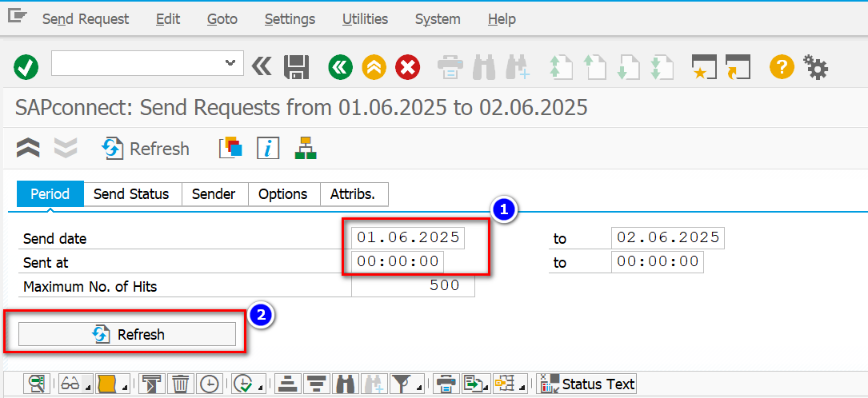Open the Goto menu

222,19
